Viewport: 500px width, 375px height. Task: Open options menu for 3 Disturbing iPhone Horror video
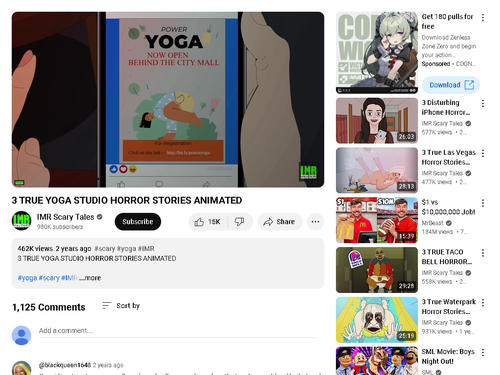coord(483,104)
